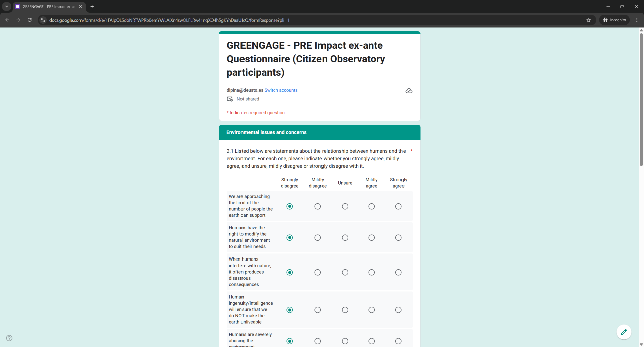Click '* Indicates required question' text

[x=256, y=113]
